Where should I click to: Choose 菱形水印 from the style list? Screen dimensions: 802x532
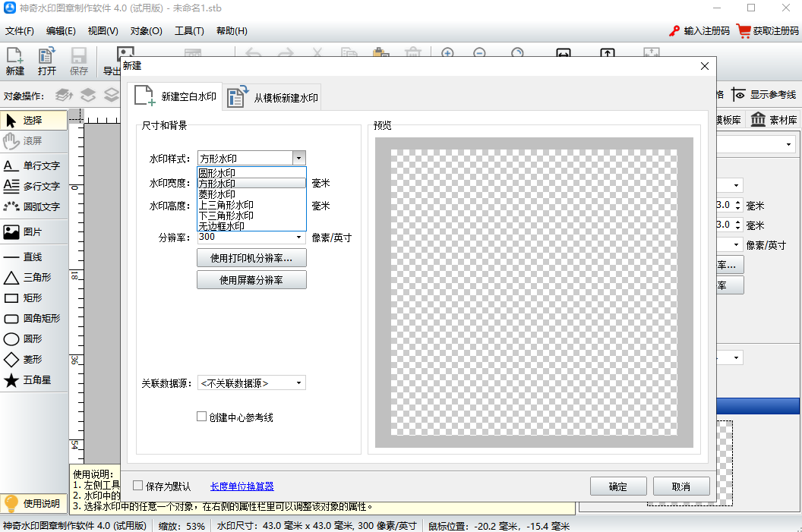(x=251, y=194)
